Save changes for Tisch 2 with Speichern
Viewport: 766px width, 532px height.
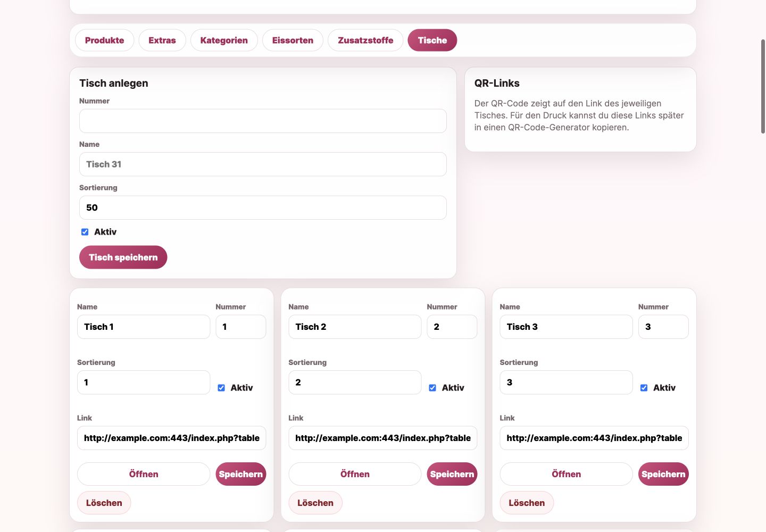tap(452, 474)
